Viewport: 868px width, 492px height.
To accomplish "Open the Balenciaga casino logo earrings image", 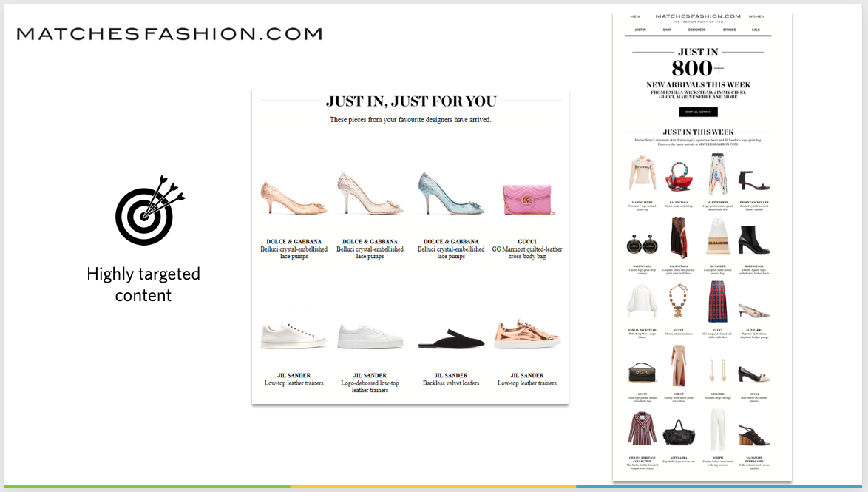I will (642, 244).
